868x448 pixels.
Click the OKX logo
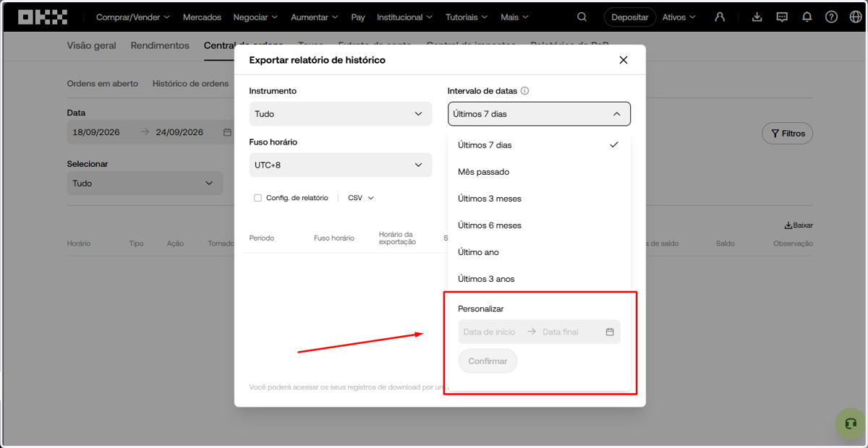43,17
